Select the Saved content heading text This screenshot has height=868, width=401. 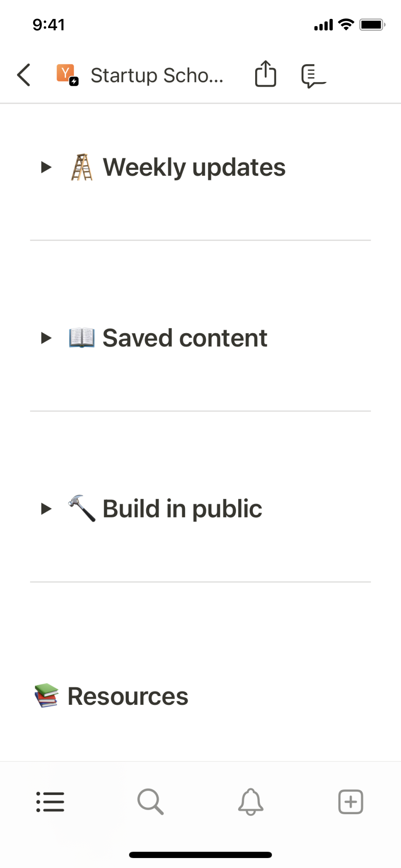click(185, 338)
